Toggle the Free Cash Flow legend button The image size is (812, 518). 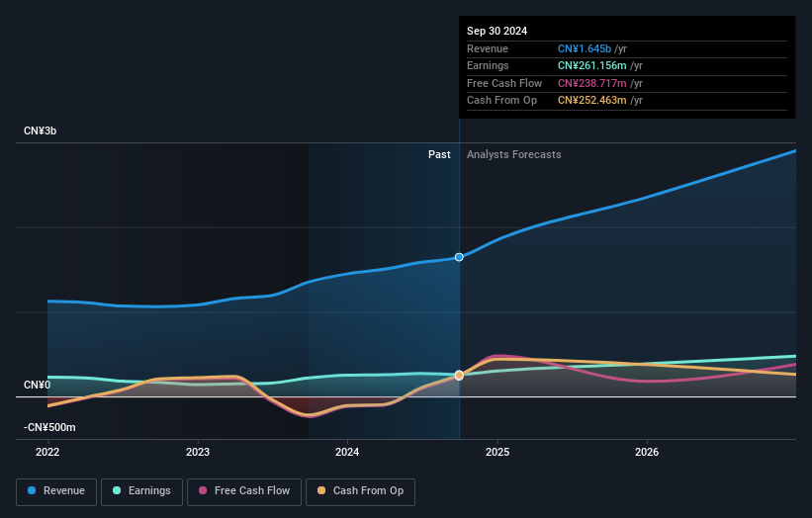click(244, 491)
